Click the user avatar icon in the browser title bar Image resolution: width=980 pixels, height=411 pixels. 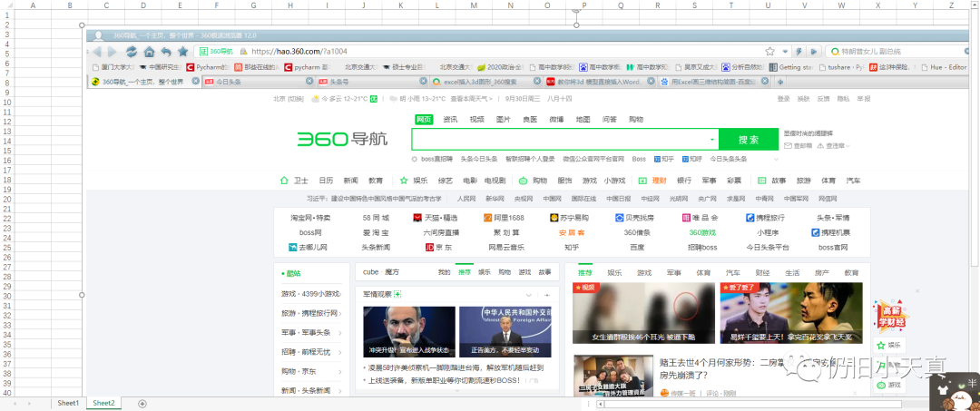(98, 35)
